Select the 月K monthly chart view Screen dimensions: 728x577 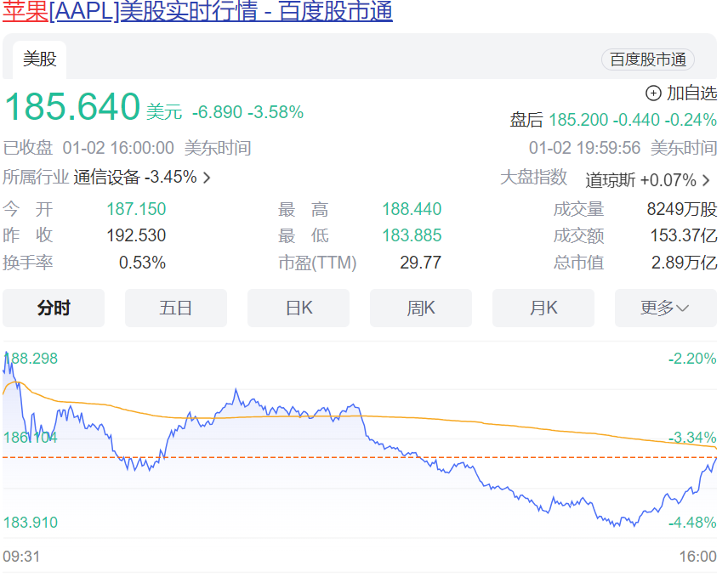tap(543, 308)
